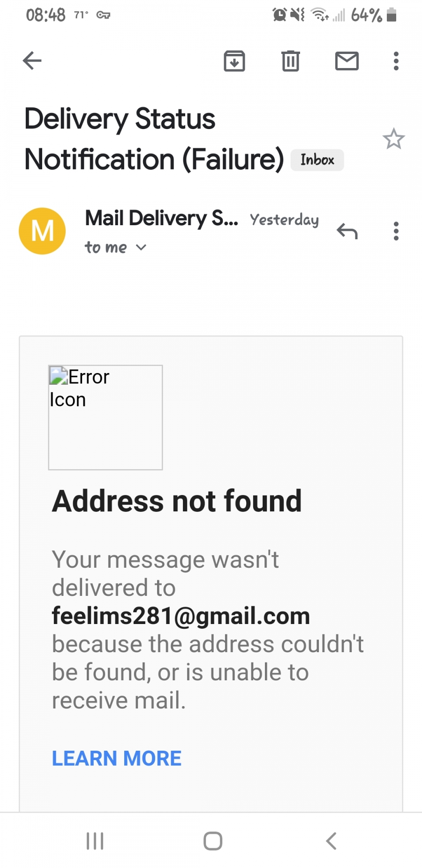This screenshot has height=868, width=422.
Task: Open the top-right overflow menu
Action: (x=396, y=61)
